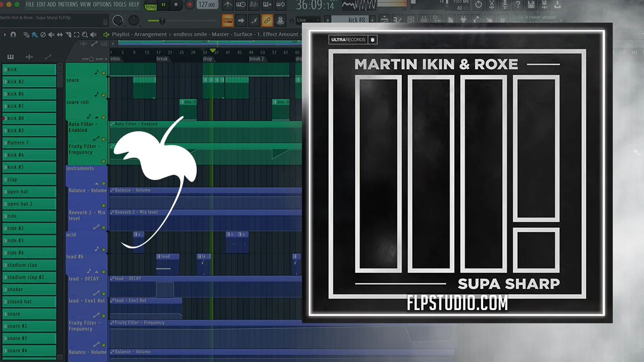Click the one-click recording microphone icon
This screenshot has width=644, height=362.
click(x=505, y=5)
